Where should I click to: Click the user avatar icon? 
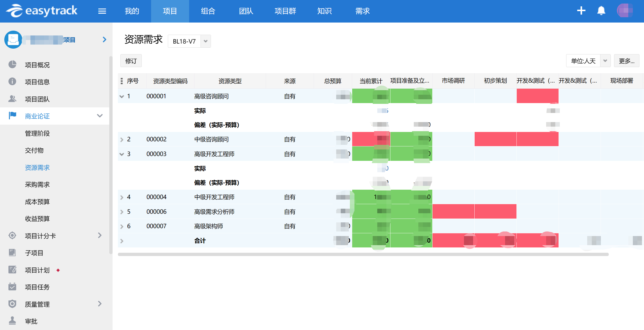pyautogui.click(x=624, y=11)
